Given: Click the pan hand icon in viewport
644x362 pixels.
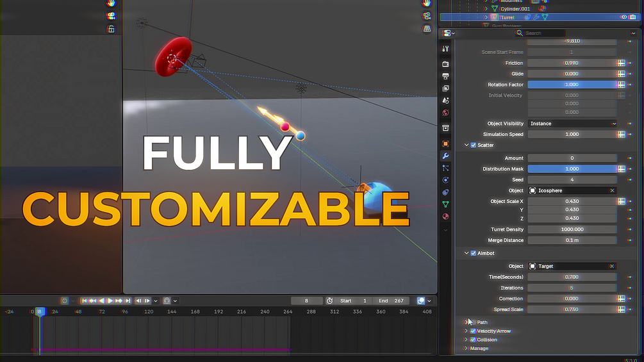Looking at the screenshot, I should coord(427,3).
